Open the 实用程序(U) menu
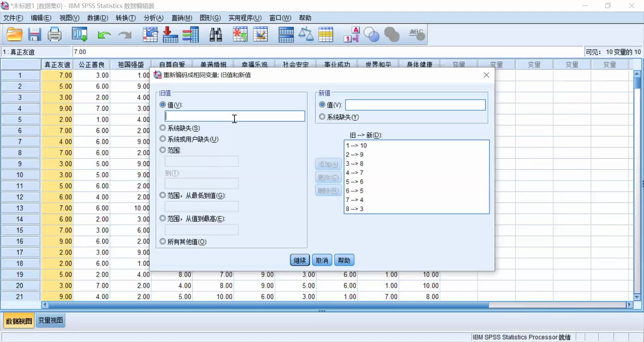This screenshot has height=342, width=644. [245, 18]
